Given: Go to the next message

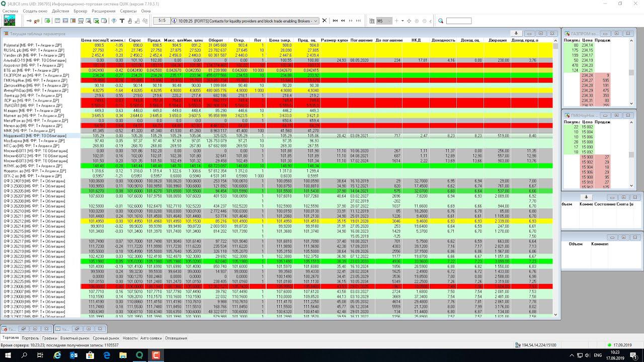Looking at the screenshot, I should [351, 21].
